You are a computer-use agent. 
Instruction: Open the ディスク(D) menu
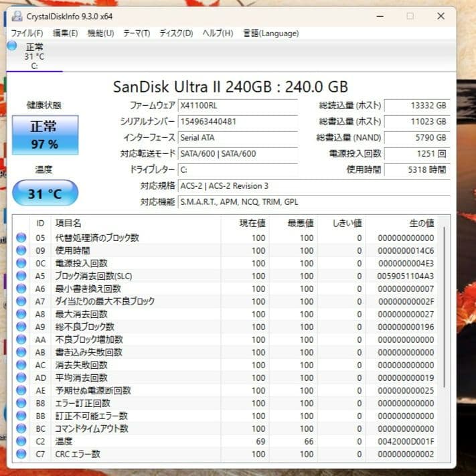tap(176, 33)
